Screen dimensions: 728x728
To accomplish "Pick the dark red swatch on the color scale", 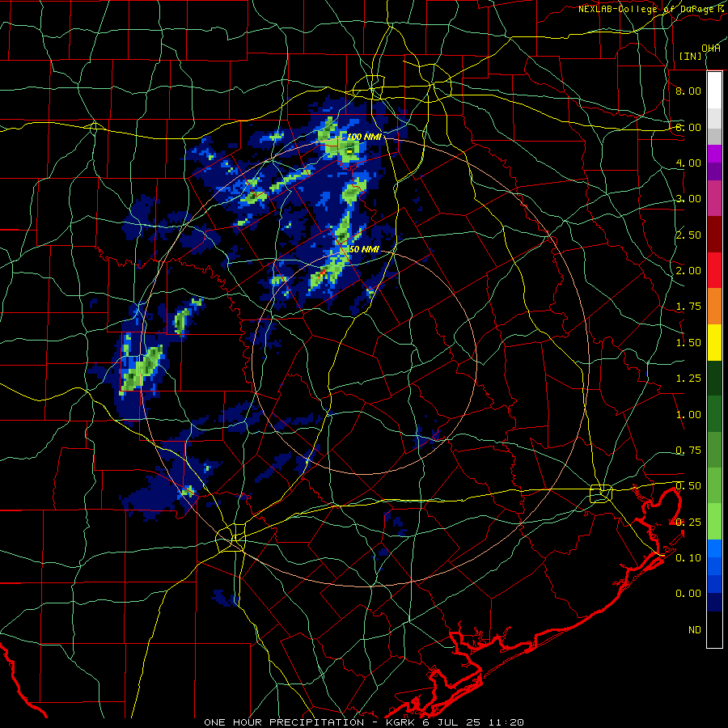I will (714, 235).
